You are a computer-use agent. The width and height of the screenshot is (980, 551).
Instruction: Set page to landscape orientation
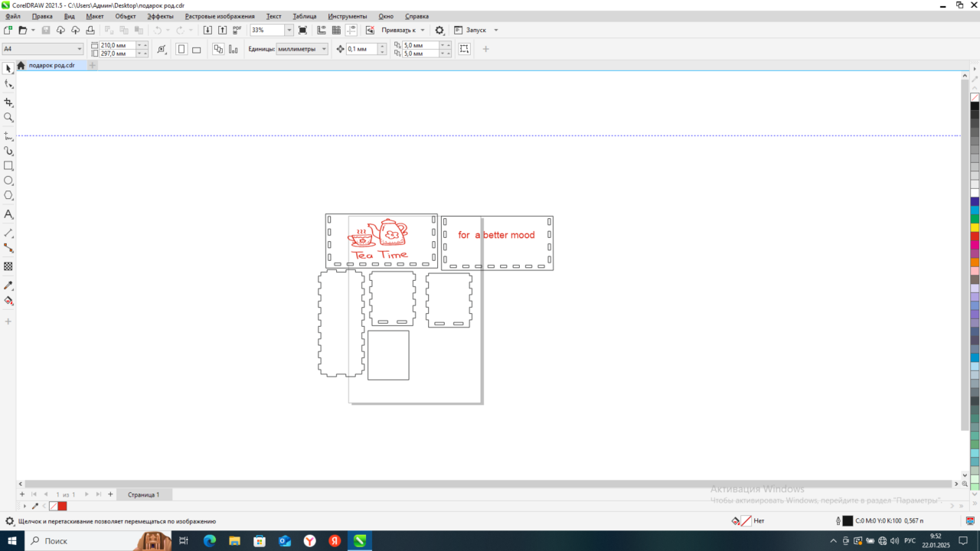point(196,49)
